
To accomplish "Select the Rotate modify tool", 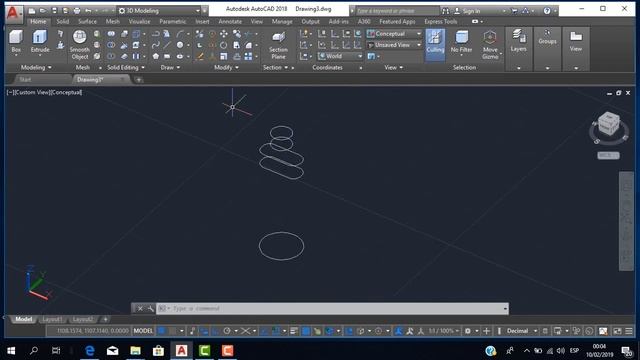I will 224,45.
